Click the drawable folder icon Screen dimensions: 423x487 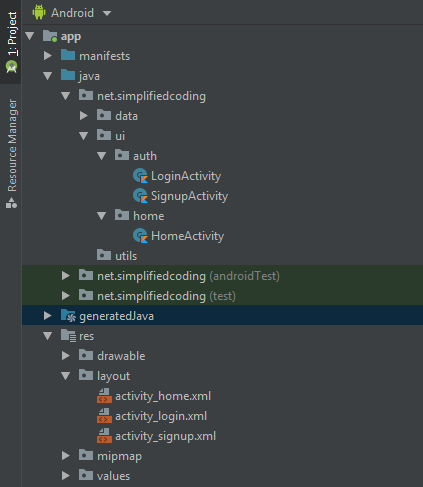click(86, 355)
